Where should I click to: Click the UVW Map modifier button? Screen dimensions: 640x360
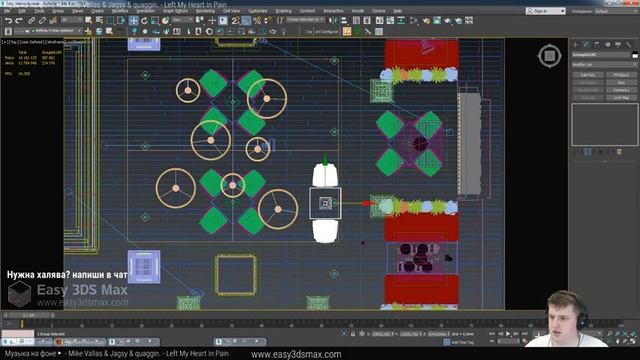click(621, 98)
